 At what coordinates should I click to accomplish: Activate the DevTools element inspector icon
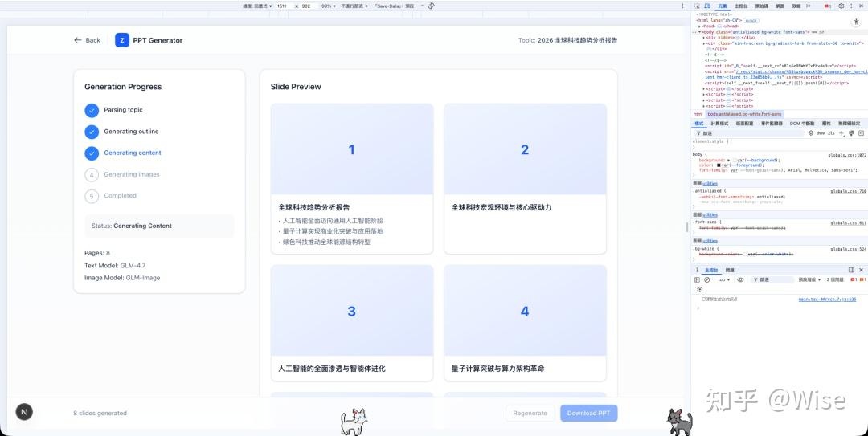pos(697,6)
